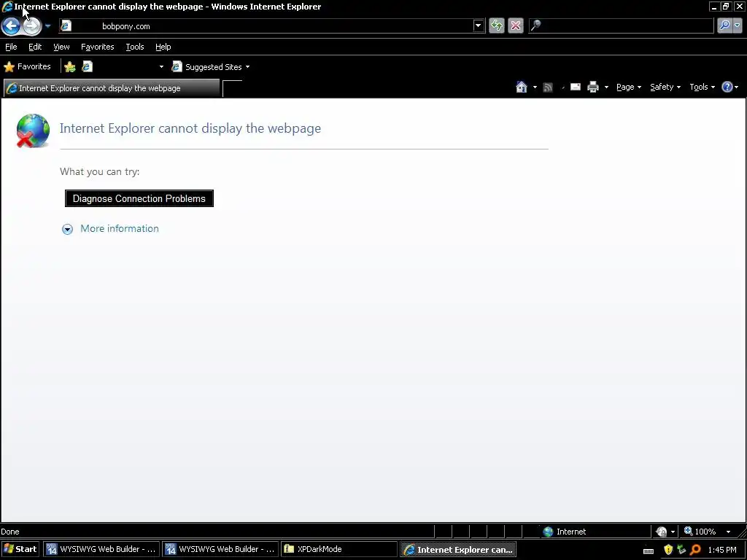Click the Print icon
Image resolution: width=747 pixels, height=560 pixels.
(593, 87)
